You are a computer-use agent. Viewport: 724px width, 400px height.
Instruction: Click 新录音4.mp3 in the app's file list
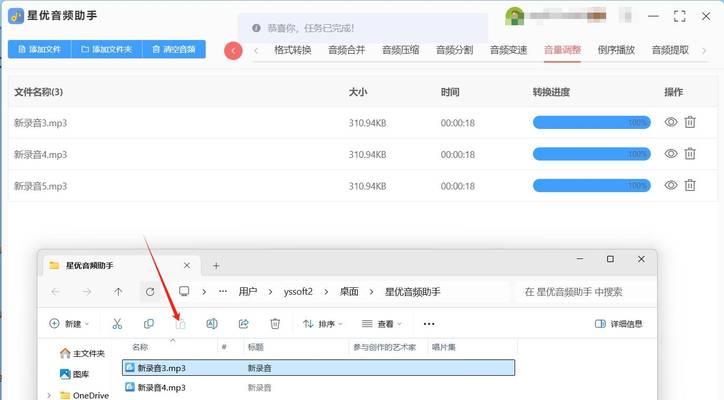(41, 154)
